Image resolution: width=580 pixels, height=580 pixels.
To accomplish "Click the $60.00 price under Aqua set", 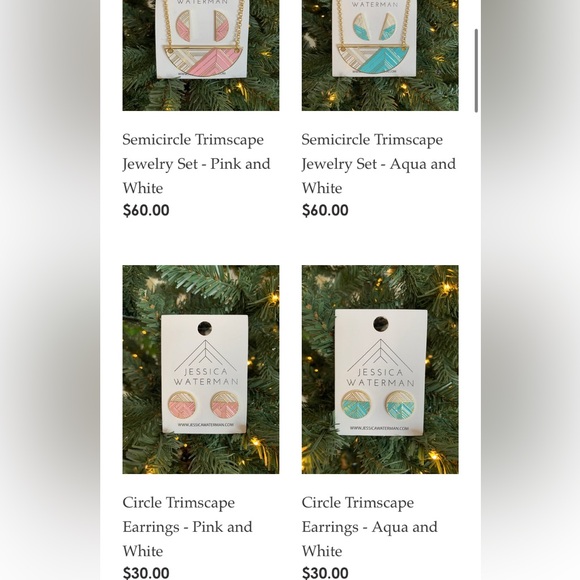I will (x=325, y=210).
